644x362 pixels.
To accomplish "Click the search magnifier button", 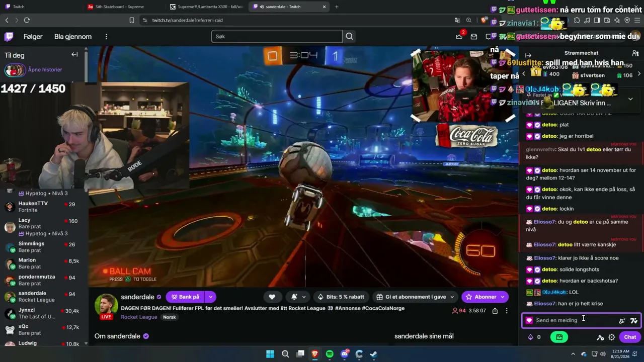I will click(x=349, y=36).
